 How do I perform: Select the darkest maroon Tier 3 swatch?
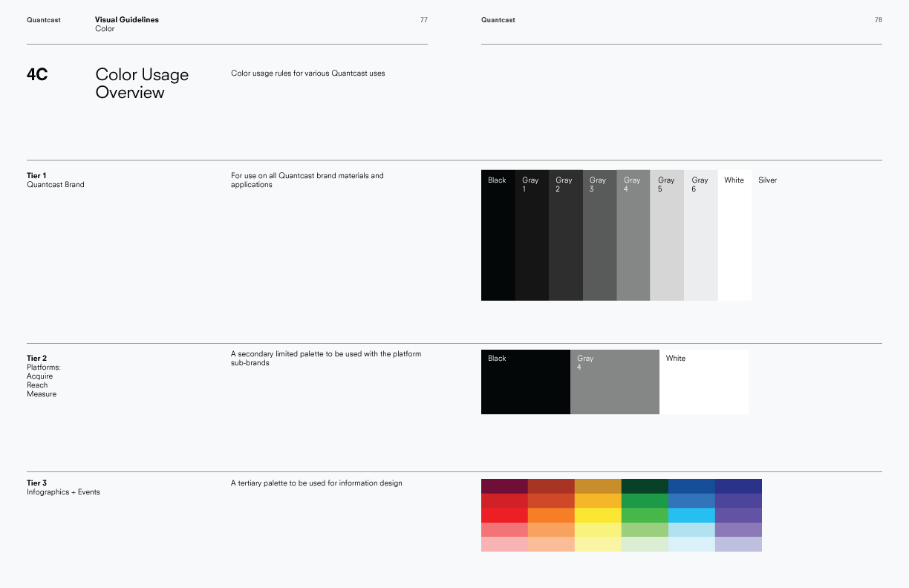pos(504,486)
